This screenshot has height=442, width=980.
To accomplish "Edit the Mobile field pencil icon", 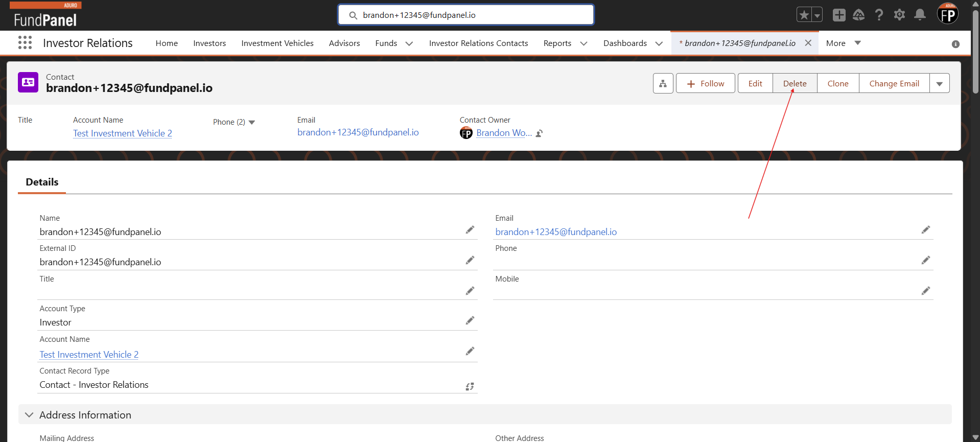I will 926,291.
